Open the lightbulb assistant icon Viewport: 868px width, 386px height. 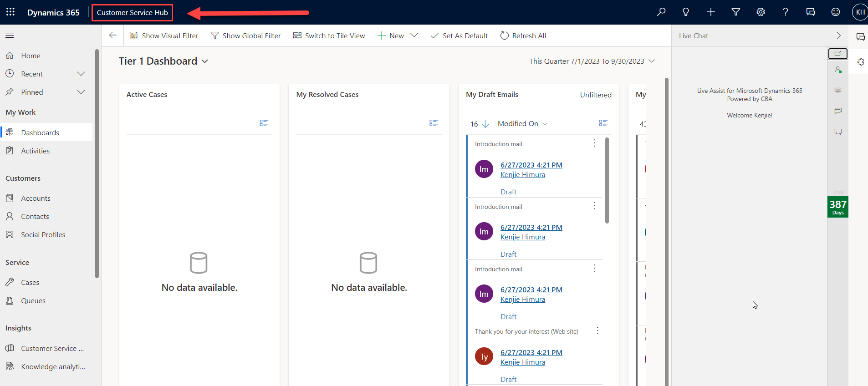coord(686,12)
